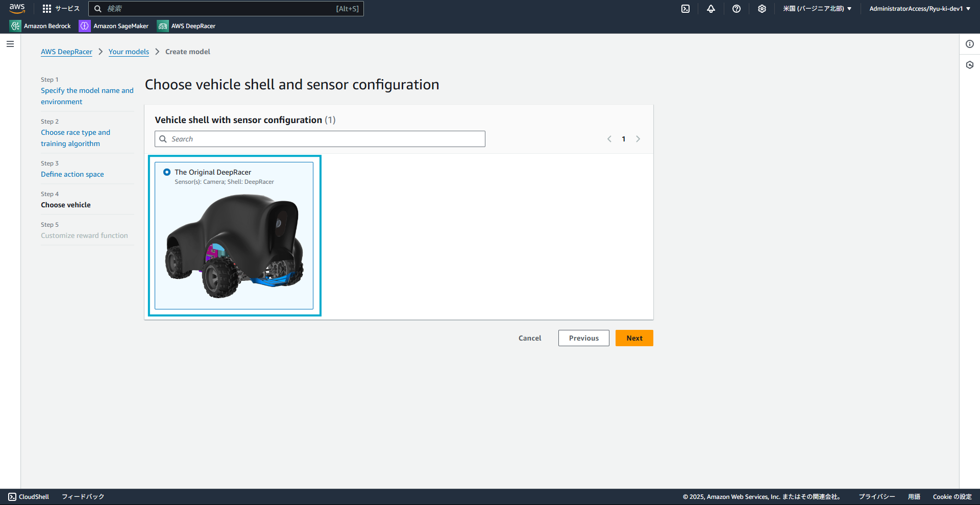Click the Previous button
Image resolution: width=980 pixels, height=505 pixels.
coord(584,338)
